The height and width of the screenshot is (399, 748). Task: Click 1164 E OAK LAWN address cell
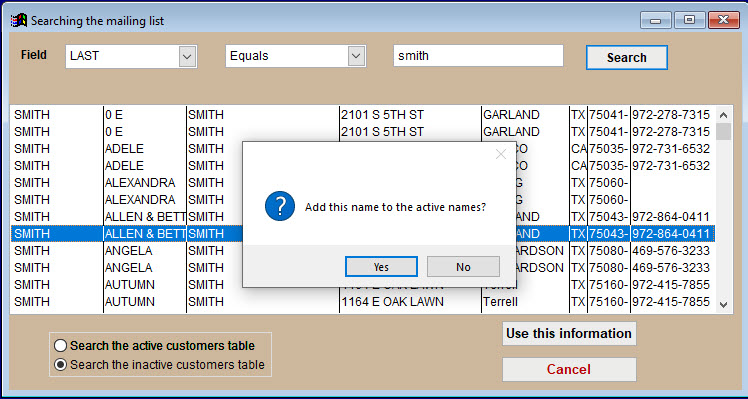(392, 302)
